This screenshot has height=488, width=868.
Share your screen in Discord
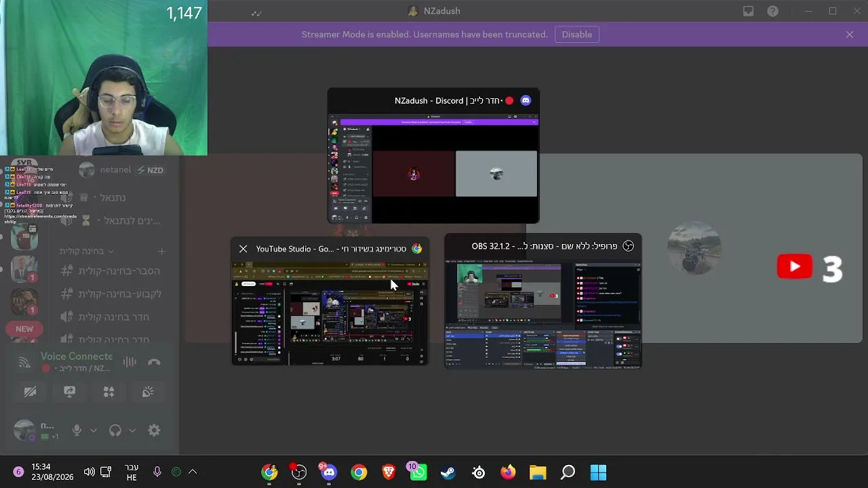click(x=69, y=392)
